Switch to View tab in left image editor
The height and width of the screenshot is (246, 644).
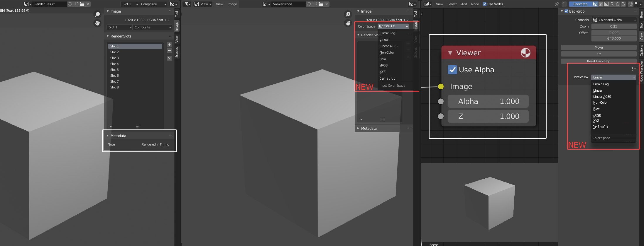pos(177,39)
